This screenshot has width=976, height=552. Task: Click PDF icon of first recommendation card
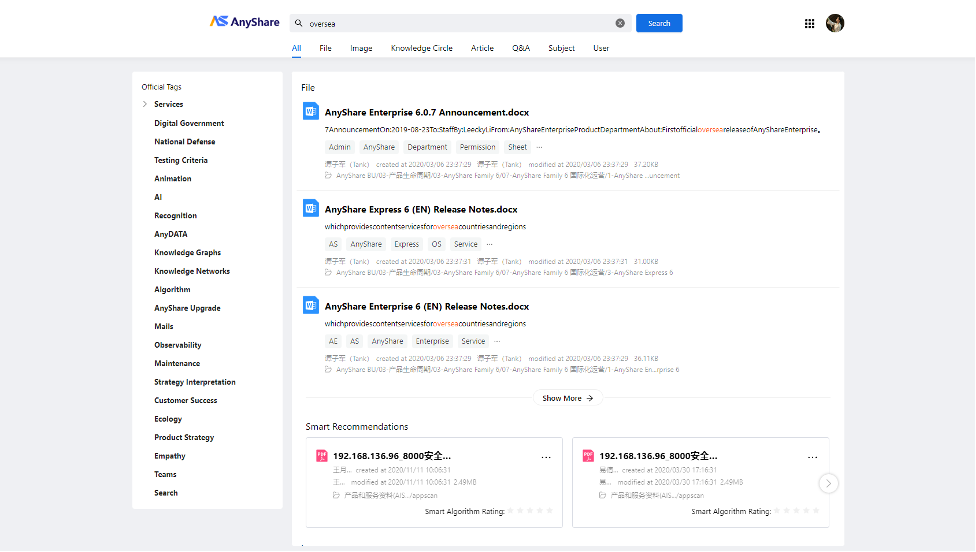[322, 456]
